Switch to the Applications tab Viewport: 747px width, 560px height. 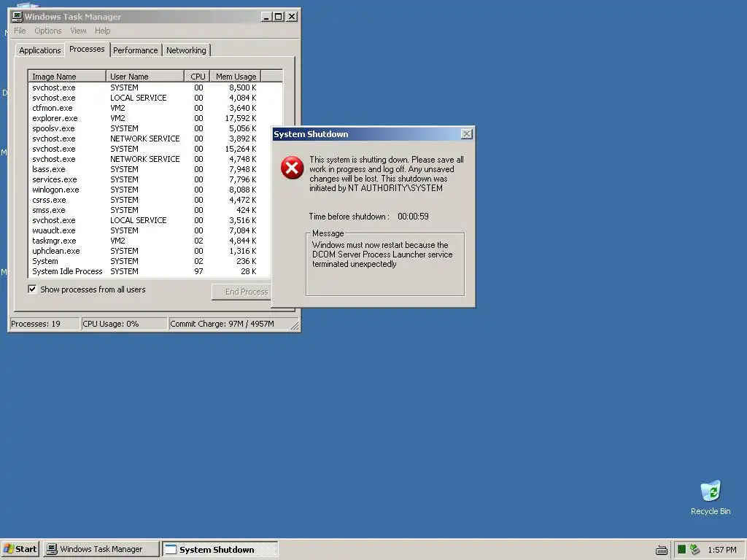click(x=40, y=50)
